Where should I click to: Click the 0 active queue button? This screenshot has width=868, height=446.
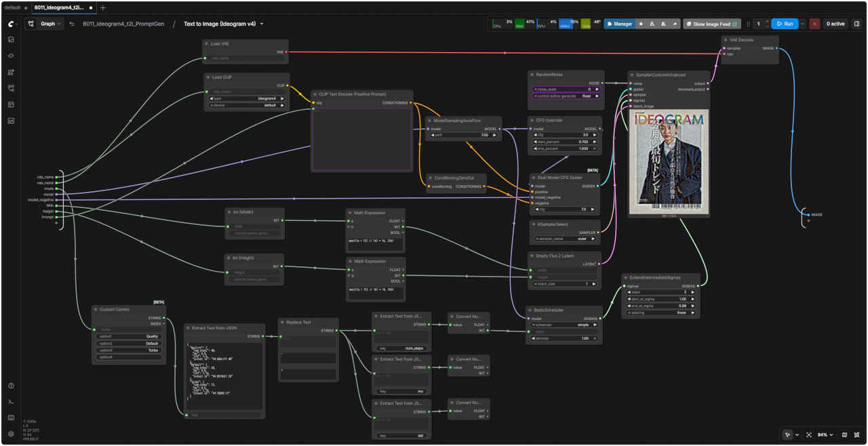[x=835, y=24]
